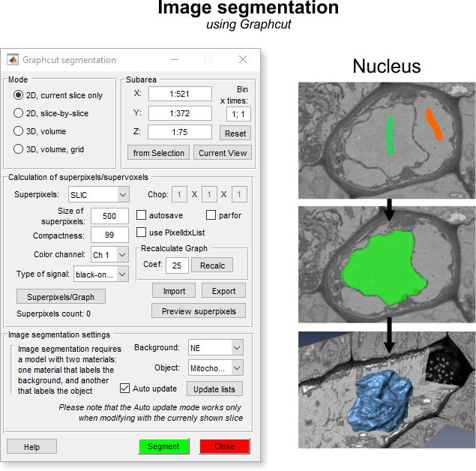Open the Superpixels SLIC dropdown
476x471 pixels.
tap(97, 195)
